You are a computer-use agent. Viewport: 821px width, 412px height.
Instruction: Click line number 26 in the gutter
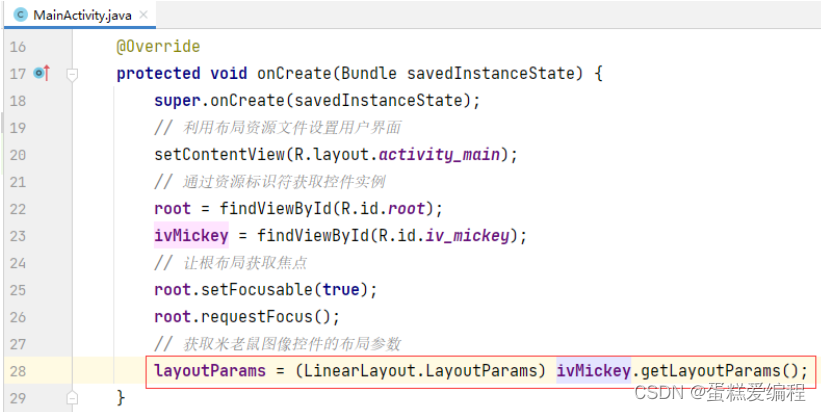click(x=17, y=317)
